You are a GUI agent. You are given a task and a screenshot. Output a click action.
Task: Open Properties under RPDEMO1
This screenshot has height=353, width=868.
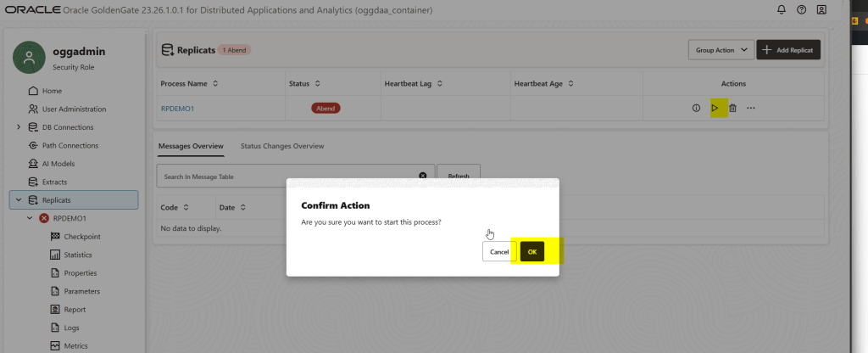[x=81, y=273]
